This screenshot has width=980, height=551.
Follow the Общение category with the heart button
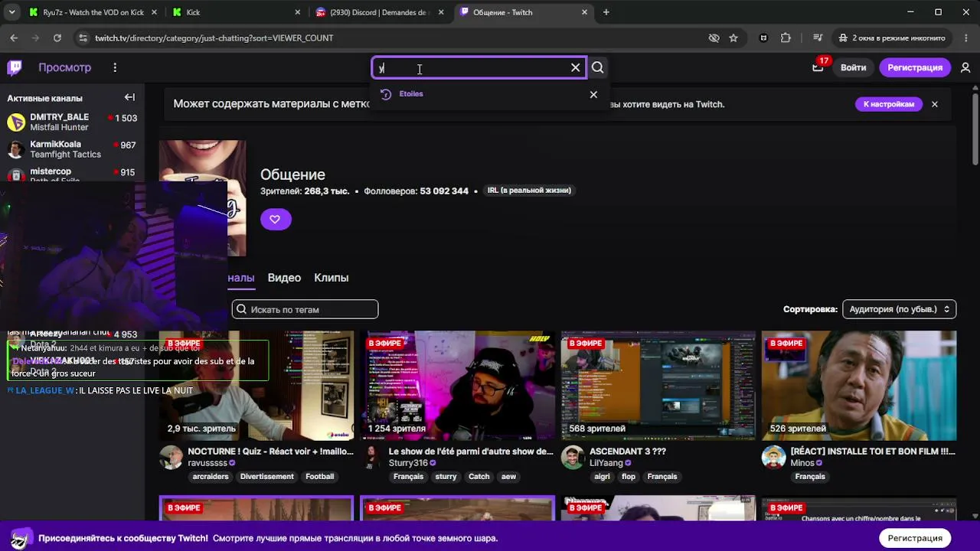276,219
